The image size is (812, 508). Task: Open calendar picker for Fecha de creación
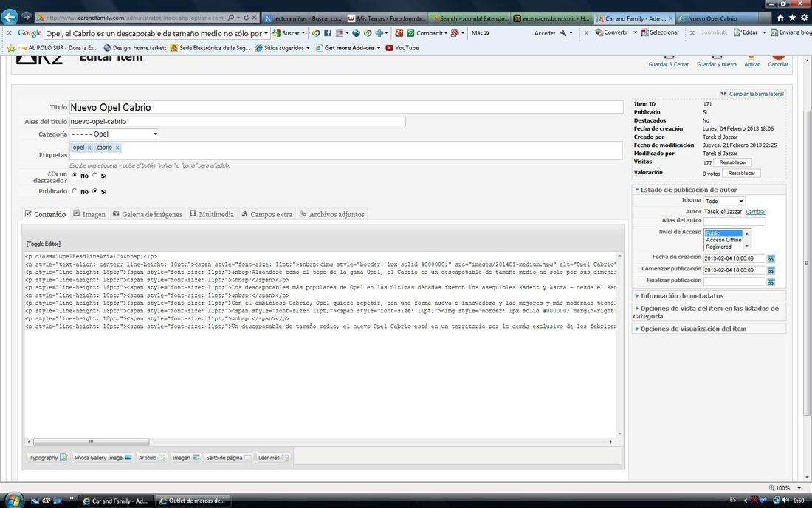click(771, 258)
